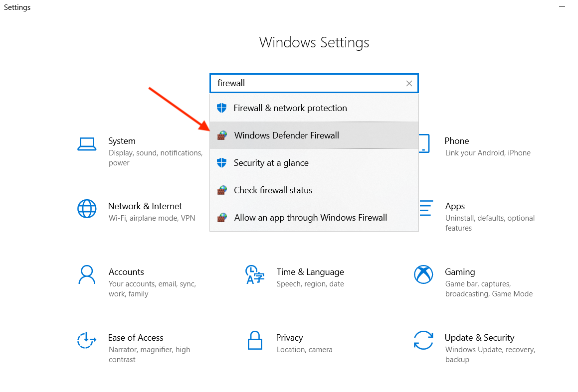The height and width of the screenshot is (392, 578).
Task: Open the Network & Internet globe icon
Action: pyautogui.click(x=87, y=209)
